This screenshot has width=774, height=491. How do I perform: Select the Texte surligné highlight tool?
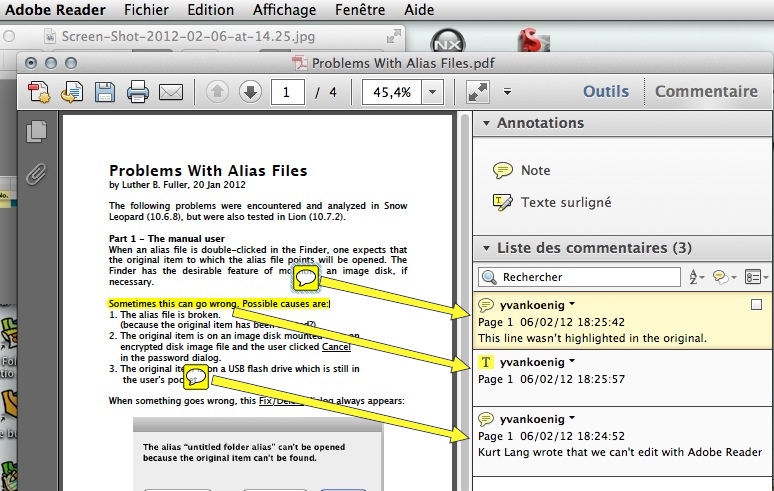point(552,202)
